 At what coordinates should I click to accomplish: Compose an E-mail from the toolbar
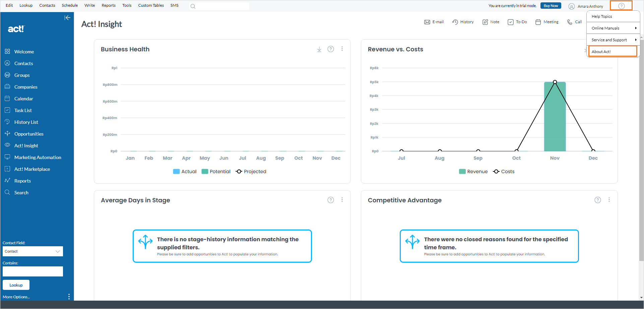coord(434,22)
